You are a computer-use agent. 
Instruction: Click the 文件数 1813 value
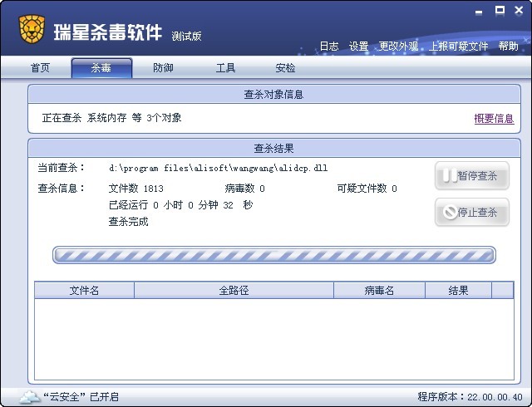[136, 189]
